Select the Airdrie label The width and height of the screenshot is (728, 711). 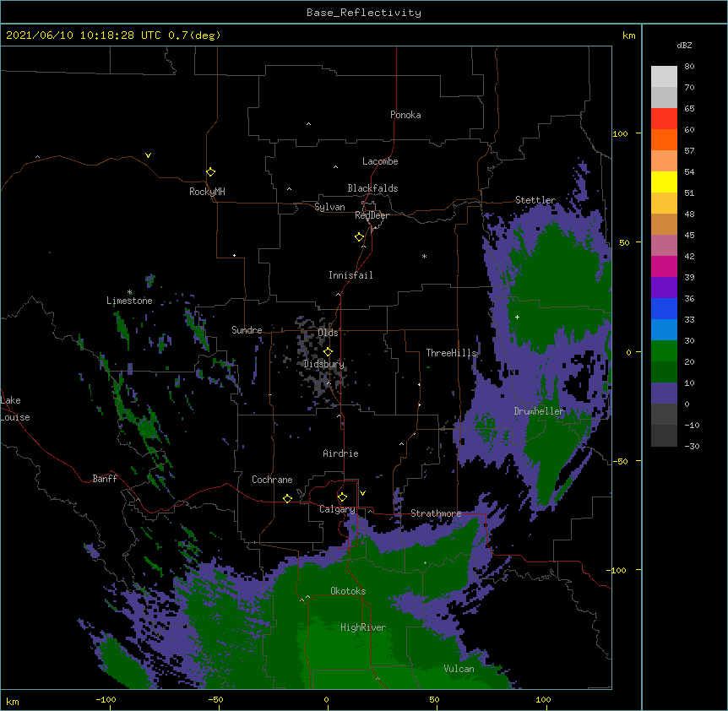pos(341,453)
